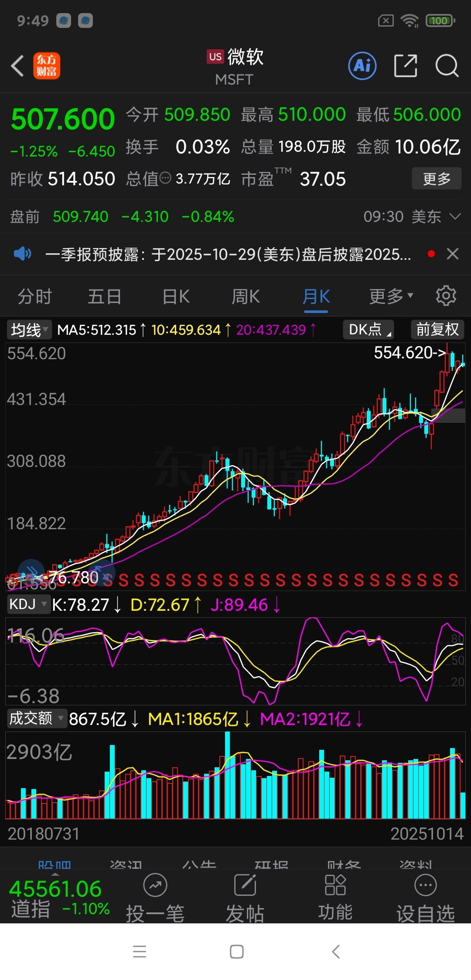Switch to 分时 chart tab
This screenshot has height=980, width=471.
pos(35,296)
